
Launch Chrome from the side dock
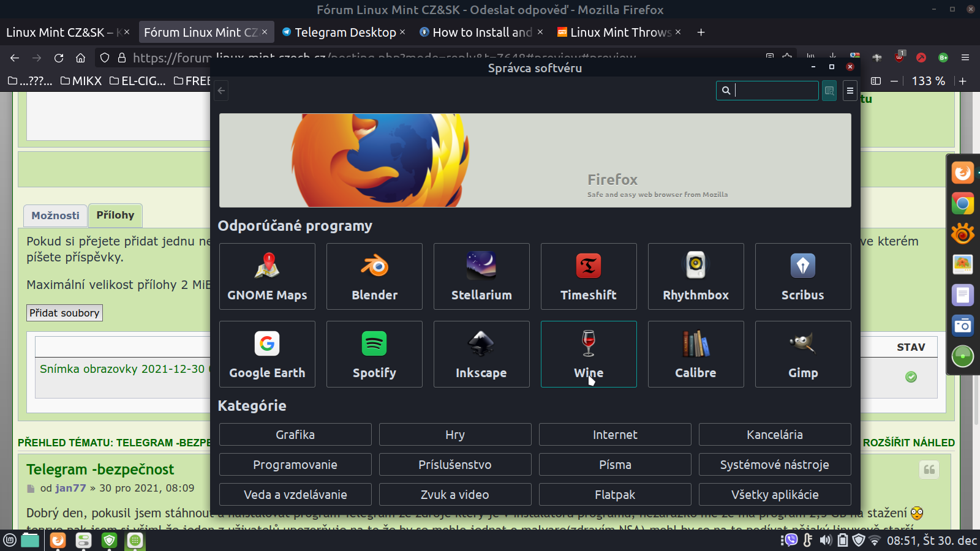point(962,204)
